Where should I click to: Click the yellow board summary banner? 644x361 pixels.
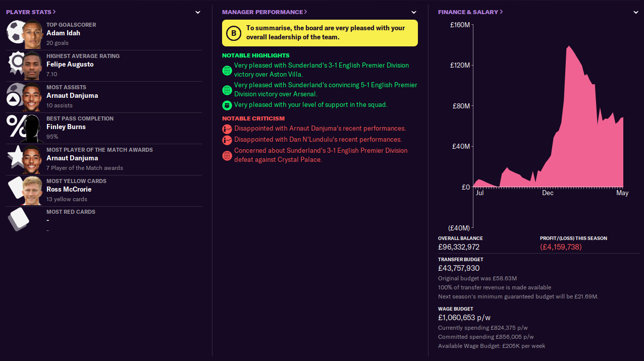click(320, 33)
